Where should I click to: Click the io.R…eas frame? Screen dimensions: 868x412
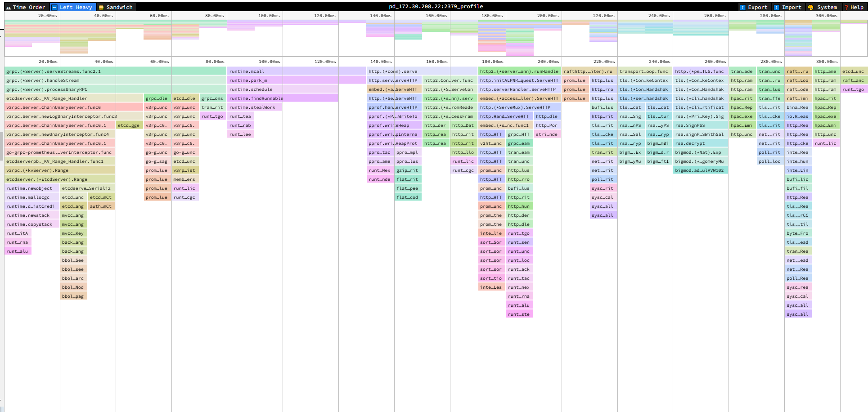[798, 116]
